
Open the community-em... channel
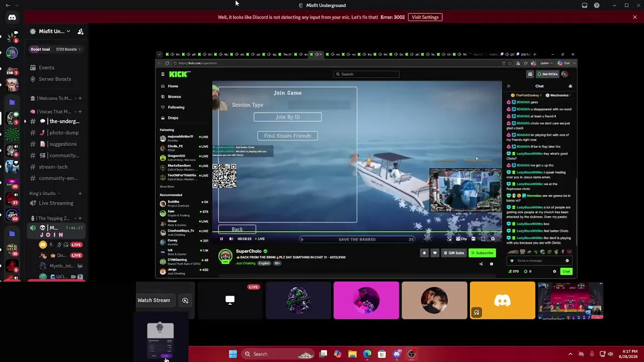[56, 178]
